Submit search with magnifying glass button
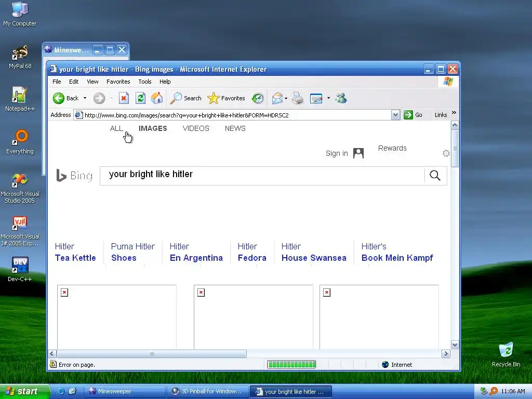Screen dimensions: 532x399 [435, 176]
